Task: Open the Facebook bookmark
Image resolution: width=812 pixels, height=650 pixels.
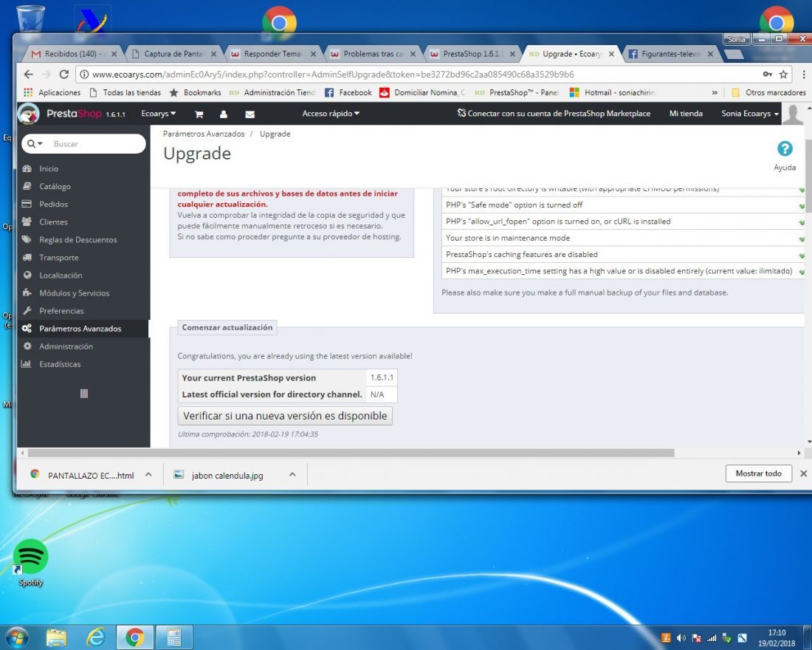Action: click(348, 93)
